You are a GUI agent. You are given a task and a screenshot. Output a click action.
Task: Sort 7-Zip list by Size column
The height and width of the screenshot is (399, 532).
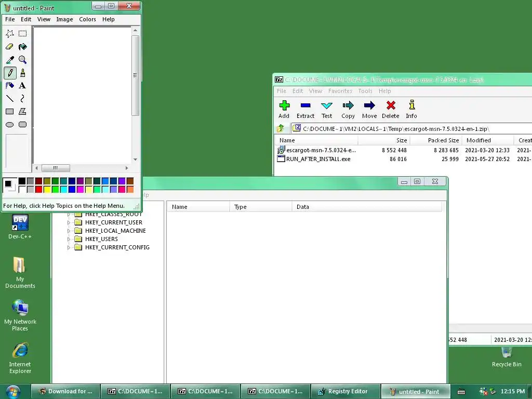coord(384,140)
